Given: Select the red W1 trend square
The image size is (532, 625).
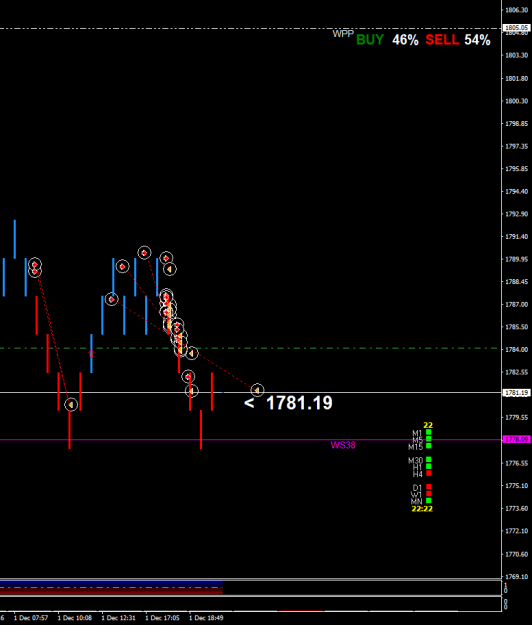Looking at the screenshot, I should click(429, 494).
